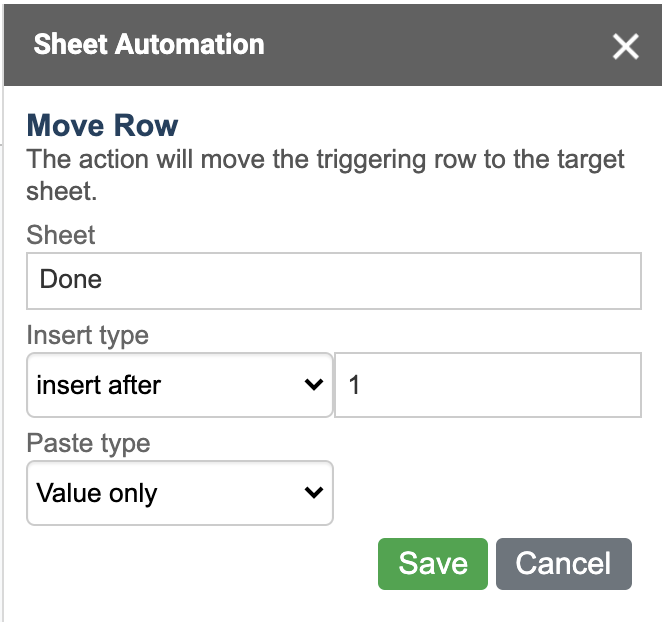This screenshot has height=622, width=662.
Task: Click the action description text paragraph
Action: pyautogui.click(x=325, y=175)
